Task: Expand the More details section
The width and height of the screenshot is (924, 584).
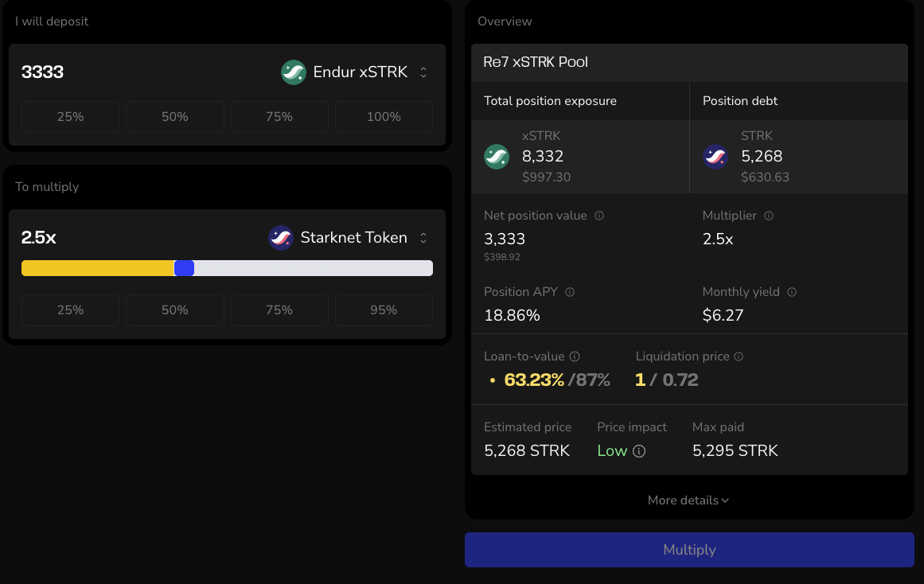Action: 688,500
